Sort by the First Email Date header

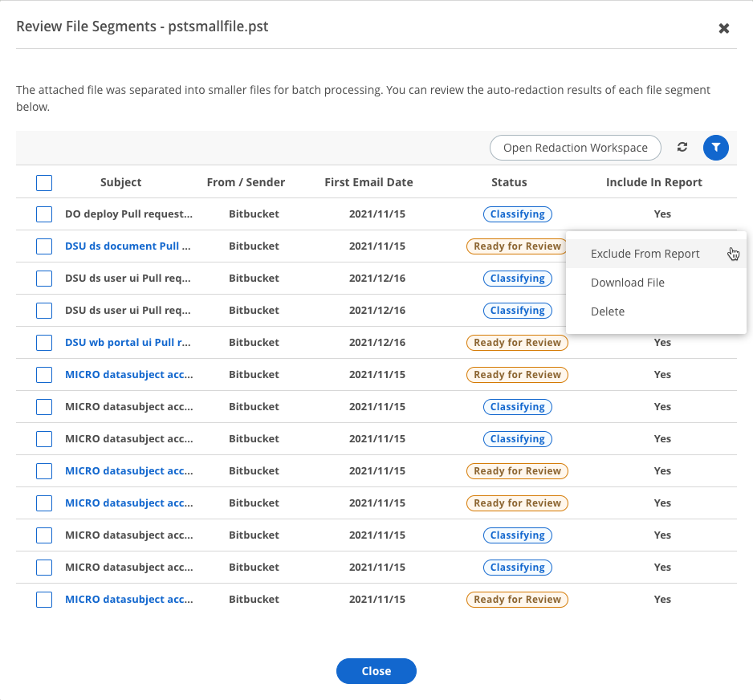368,182
